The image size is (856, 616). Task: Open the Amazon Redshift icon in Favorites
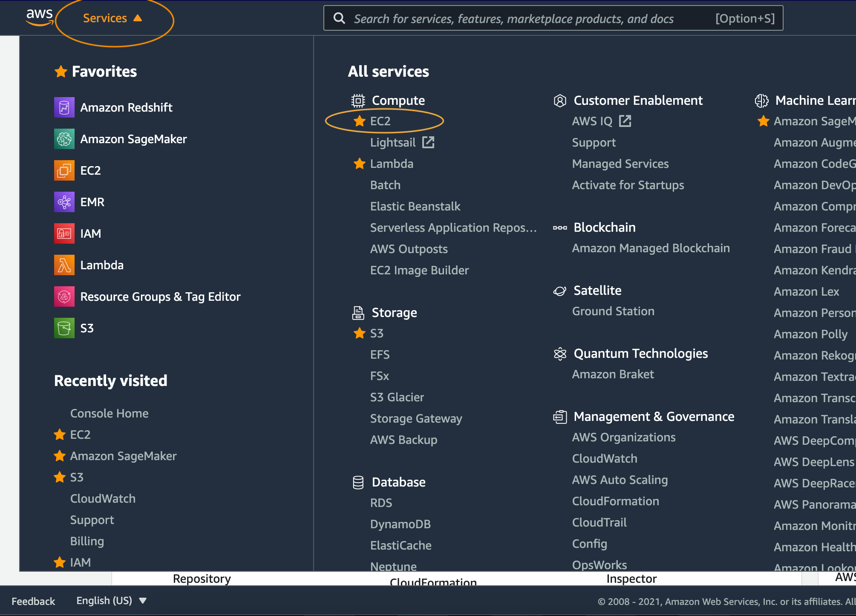64,107
